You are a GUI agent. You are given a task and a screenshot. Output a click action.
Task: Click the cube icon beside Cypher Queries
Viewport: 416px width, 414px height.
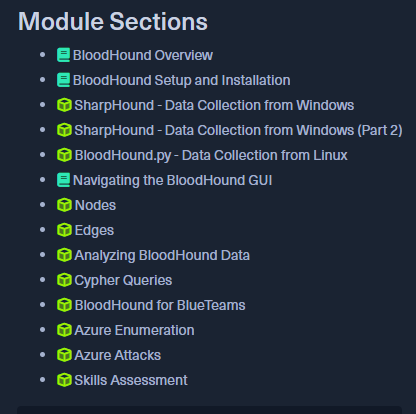pyautogui.click(x=64, y=280)
